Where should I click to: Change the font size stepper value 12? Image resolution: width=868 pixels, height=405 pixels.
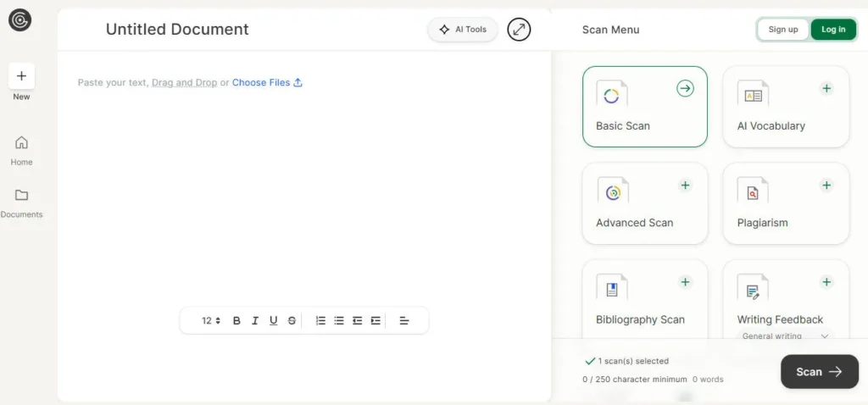click(211, 320)
